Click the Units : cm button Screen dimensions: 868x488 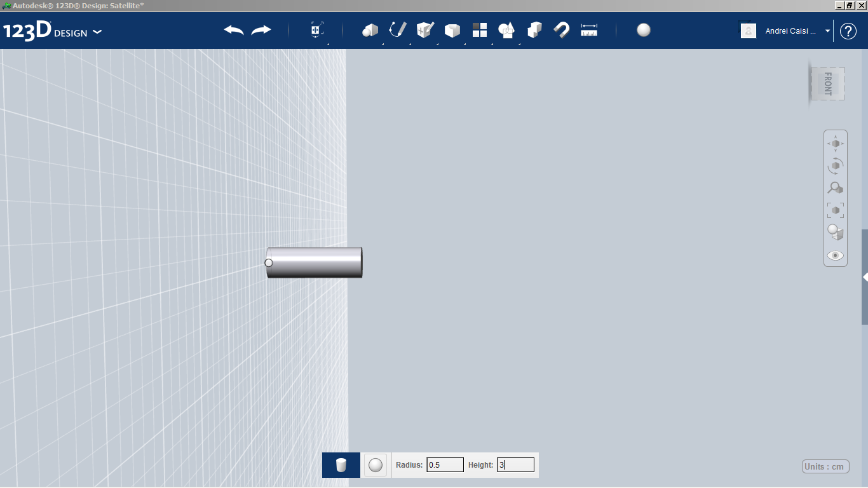(825, 466)
